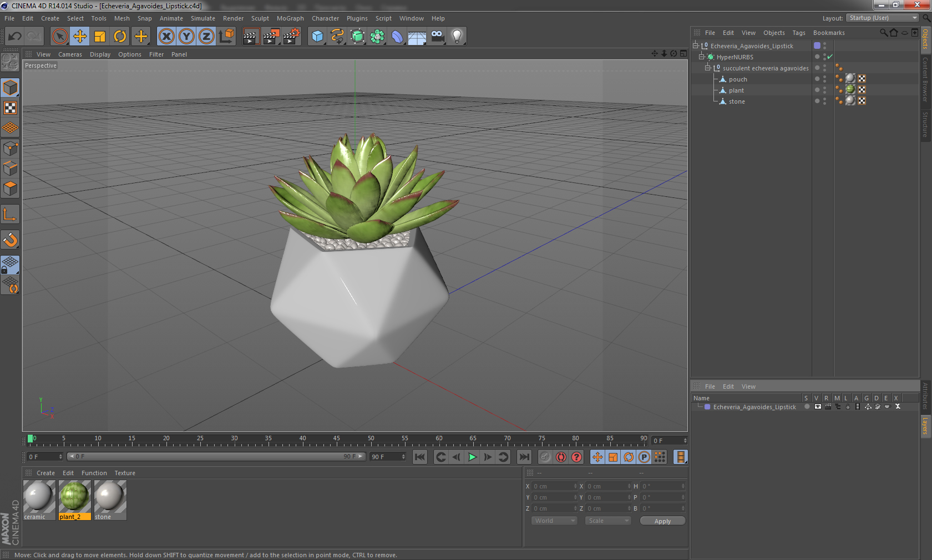The height and width of the screenshot is (560, 932).
Task: Collapse succulent echeveria agavoides group
Action: point(707,68)
